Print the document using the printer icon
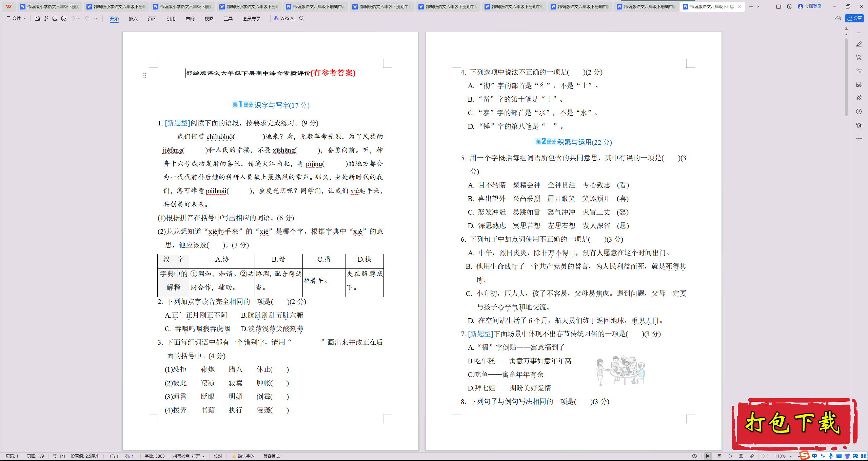 (55, 18)
